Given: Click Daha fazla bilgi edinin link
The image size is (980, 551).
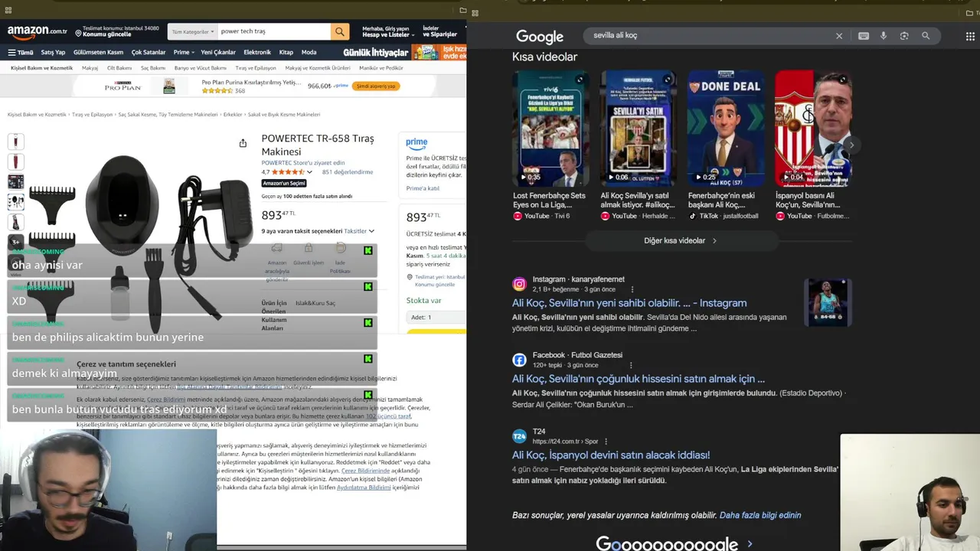Looking at the screenshot, I should point(760,515).
